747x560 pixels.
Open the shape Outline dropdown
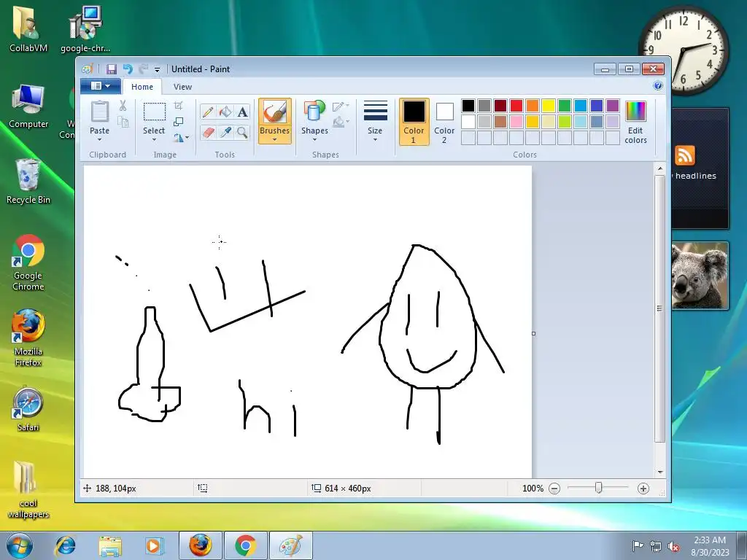point(341,106)
